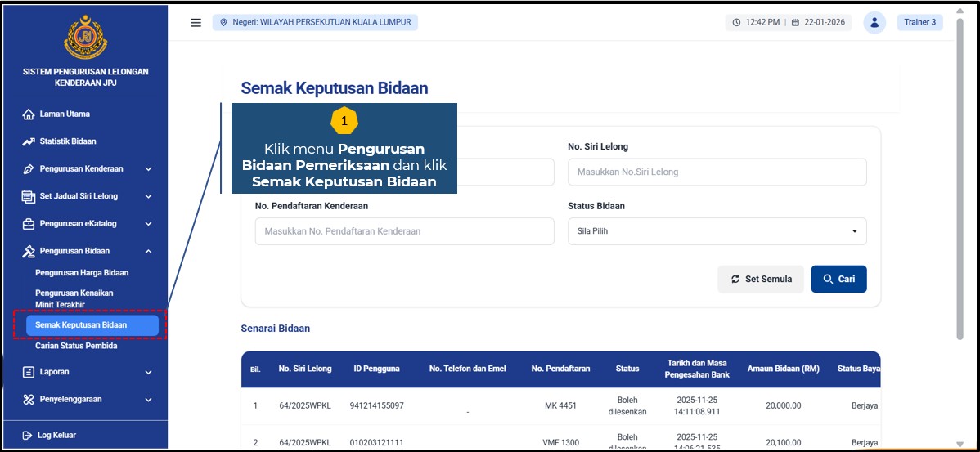Open the Status Bidaan dropdown
This screenshot has height=452, width=980.
717,231
